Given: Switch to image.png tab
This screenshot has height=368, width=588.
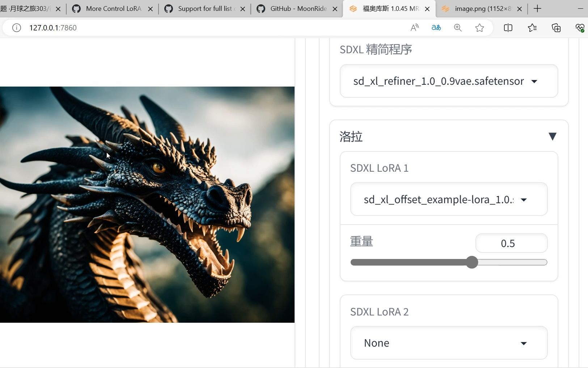Looking at the screenshot, I should pos(482,9).
